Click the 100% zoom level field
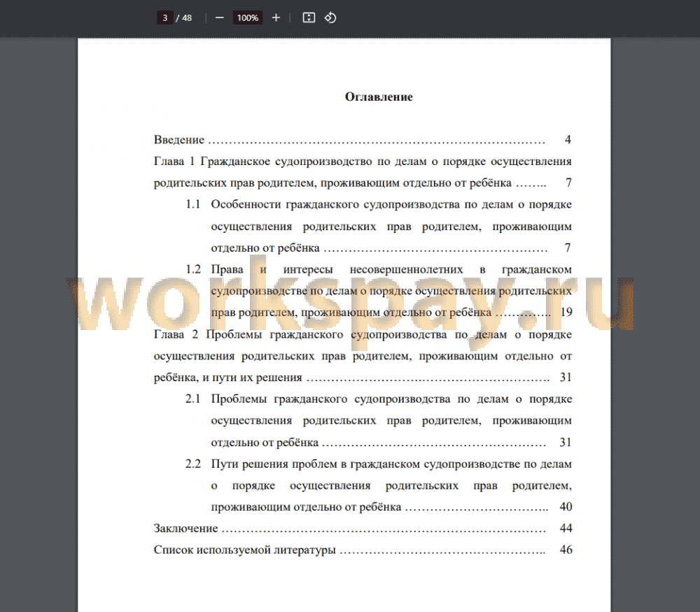The image size is (700, 612). (247, 18)
